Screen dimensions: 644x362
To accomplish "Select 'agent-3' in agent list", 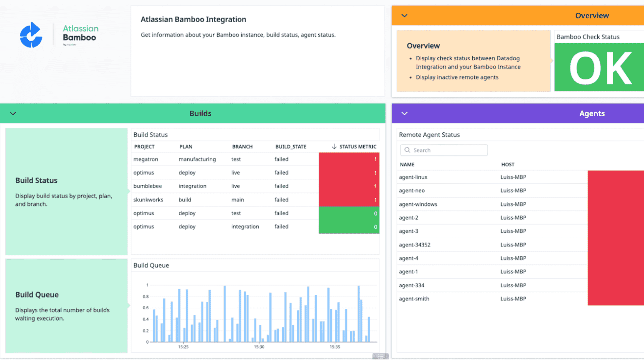I will (409, 231).
